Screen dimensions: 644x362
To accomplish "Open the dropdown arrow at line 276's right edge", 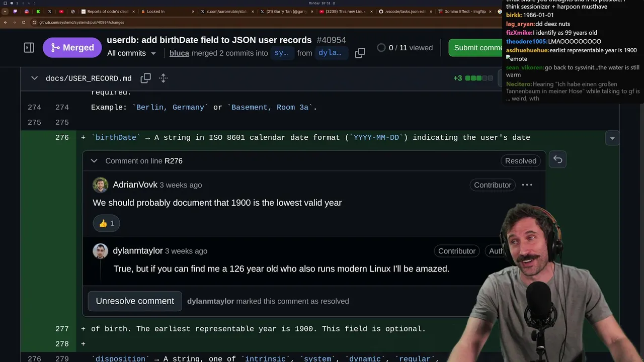I will 612,138.
